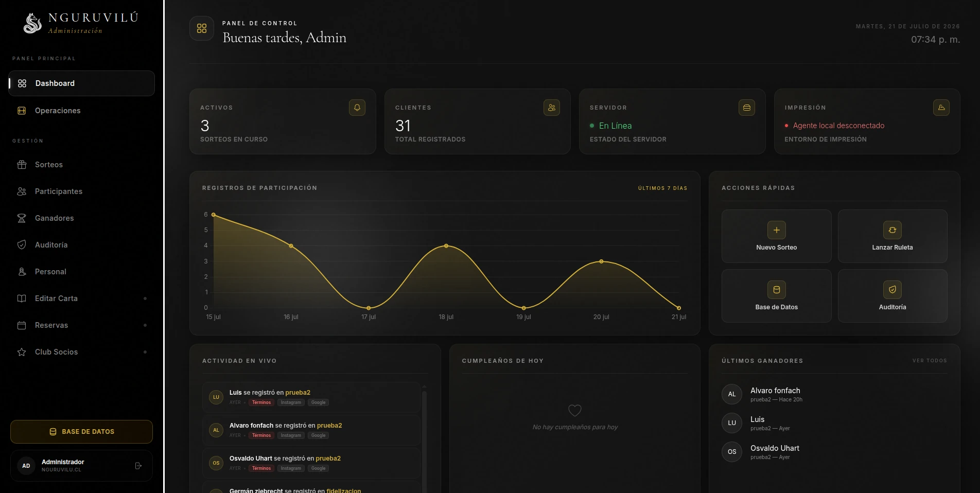Image resolution: width=980 pixels, height=493 pixels.
Task: Open Auditoría quick action shield icon
Action: (x=892, y=290)
